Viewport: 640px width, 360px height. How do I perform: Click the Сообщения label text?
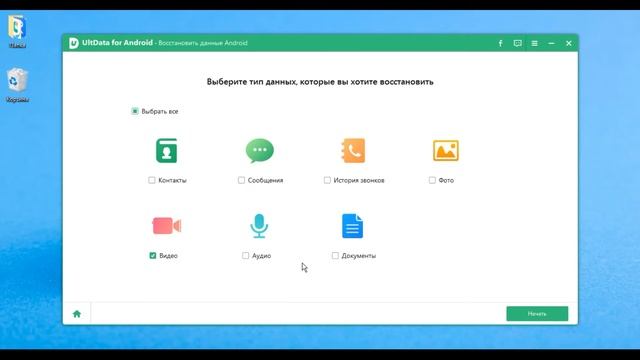[265, 180]
